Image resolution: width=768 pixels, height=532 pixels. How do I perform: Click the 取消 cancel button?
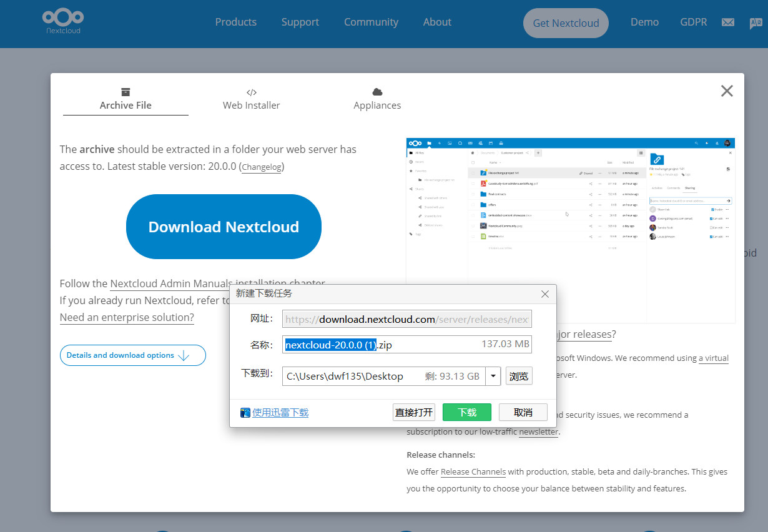point(523,412)
